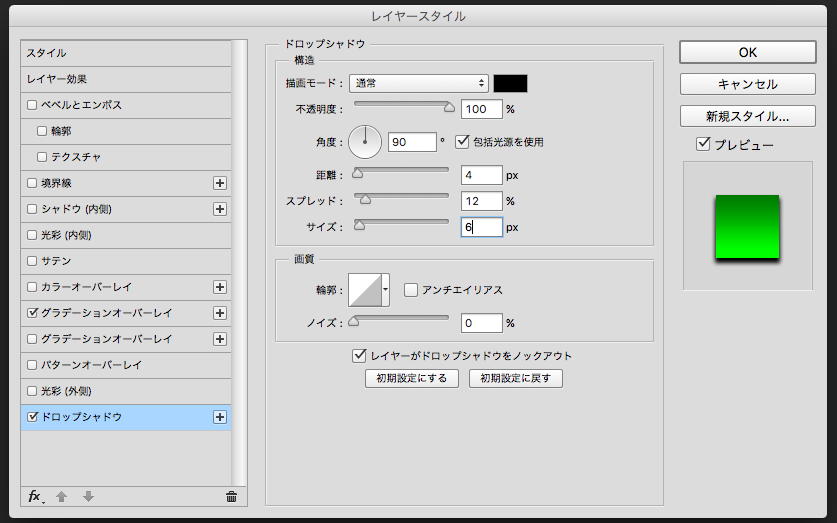Click the move effect up arrow
This screenshot has width=837, height=523.
61,497
